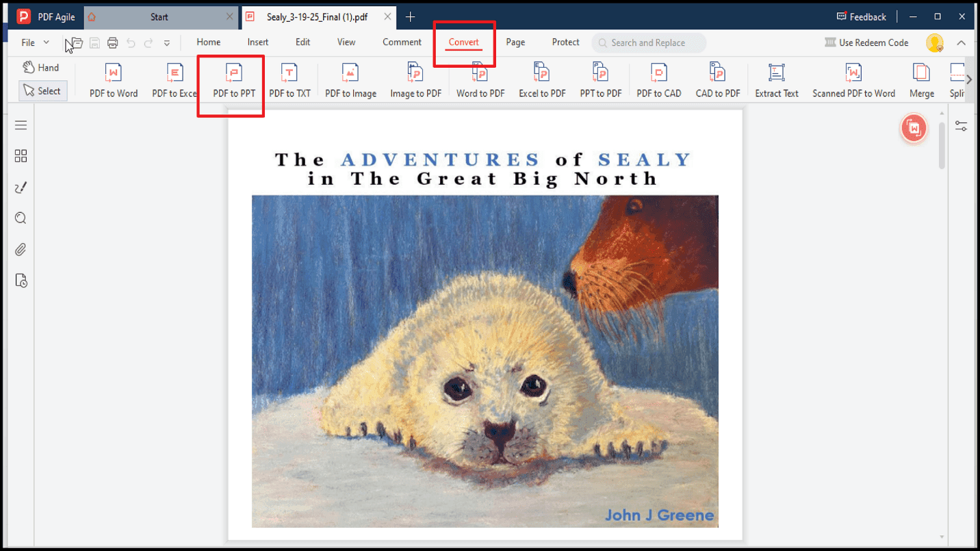Open the outline list panel in sidebar
Image resolution: width=980 pixels, height=551 pixels.
[x=21, y=125]
